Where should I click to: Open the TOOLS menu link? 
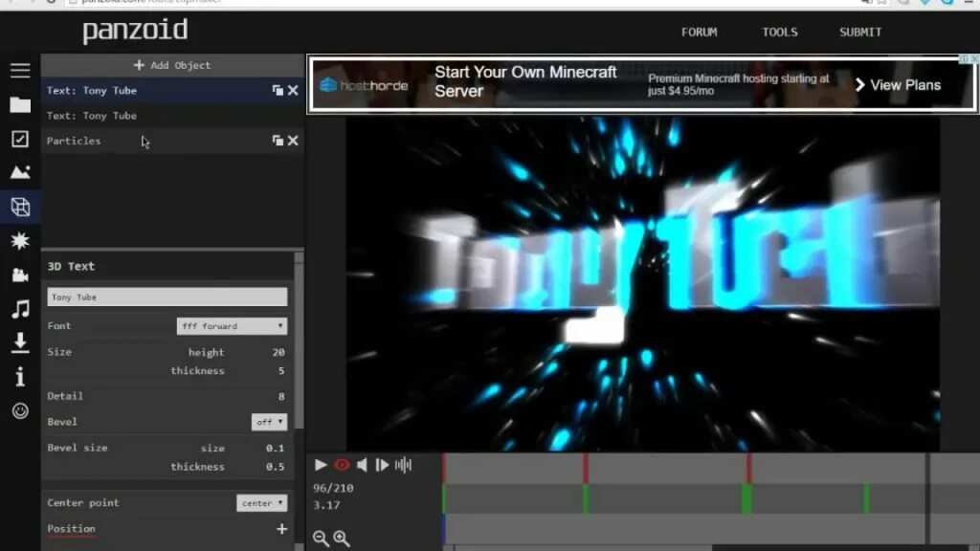pos(780,32)
